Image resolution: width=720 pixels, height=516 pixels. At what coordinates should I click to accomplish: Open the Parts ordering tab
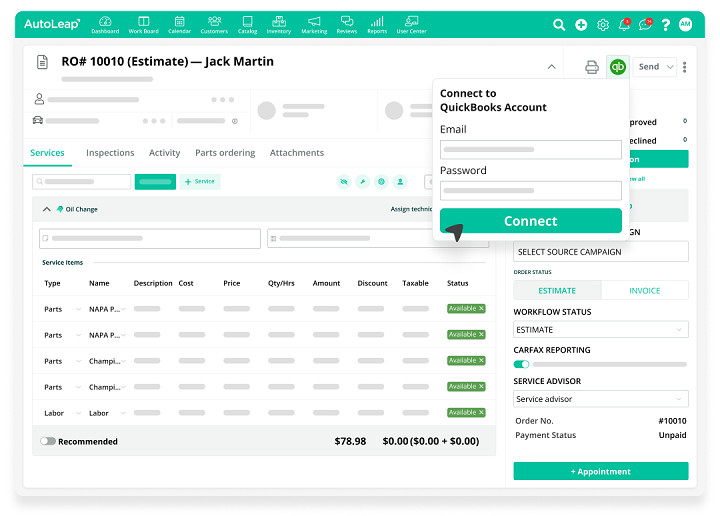tap(225, 153)
